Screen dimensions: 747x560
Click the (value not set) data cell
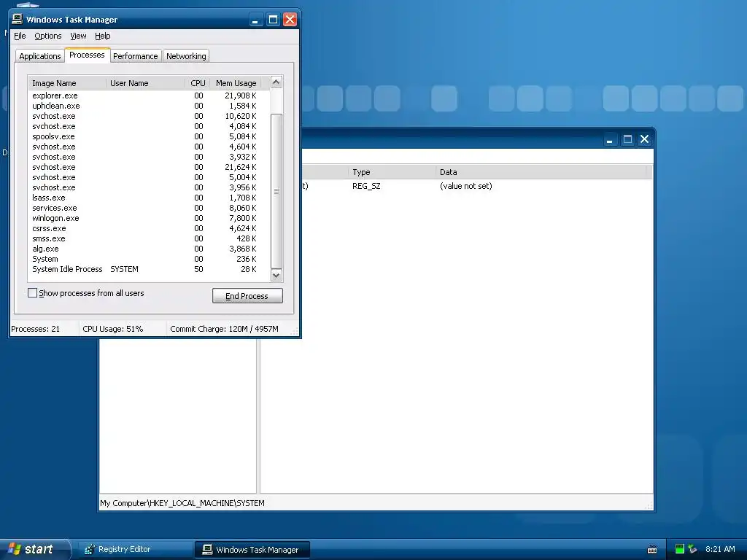(x=466, y=186)
